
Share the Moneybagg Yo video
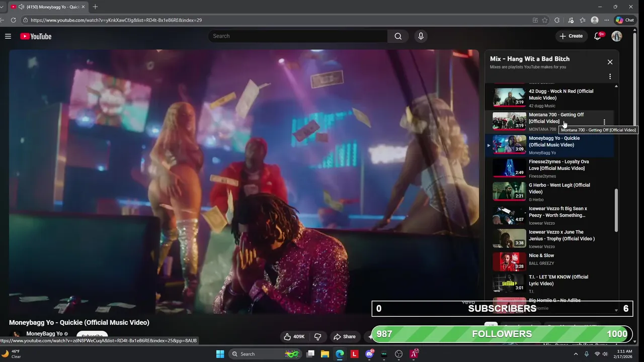coord(345,336)
